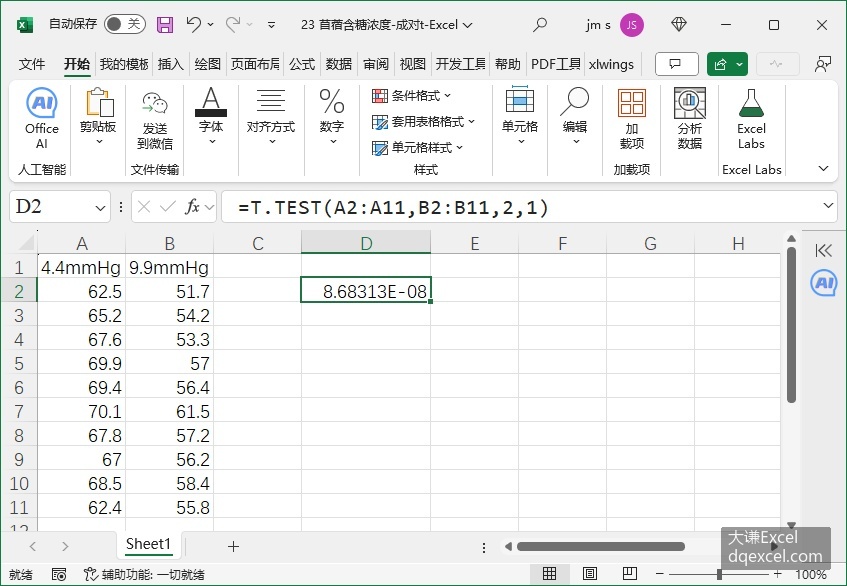Click the Select All corner triangle
This screenshot has width=847, height=586.
click(x=26, y=243)
